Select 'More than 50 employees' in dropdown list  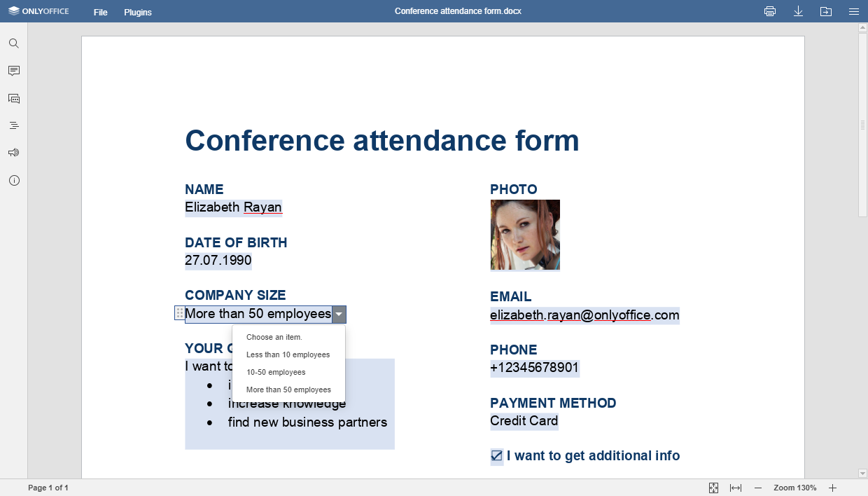288,390
